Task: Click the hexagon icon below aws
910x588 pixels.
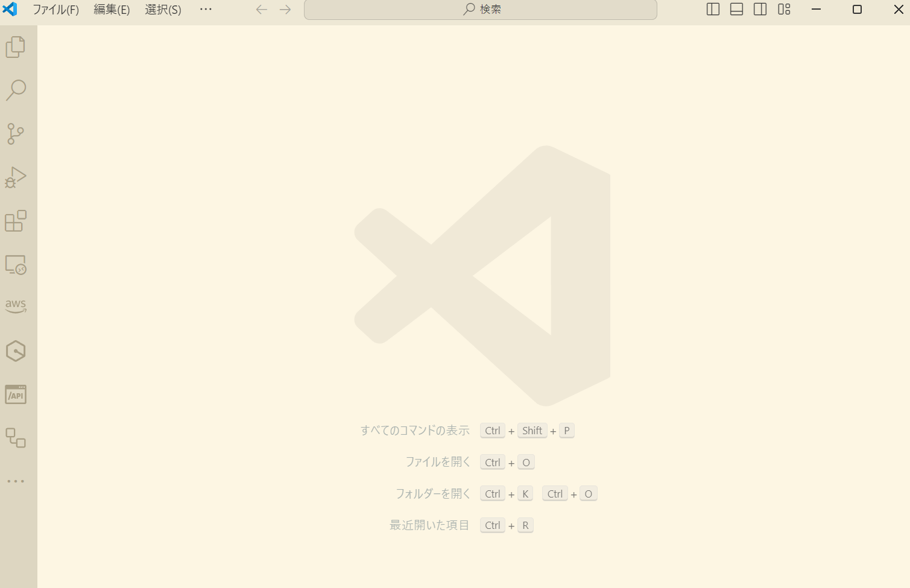Action: (16, 351)
